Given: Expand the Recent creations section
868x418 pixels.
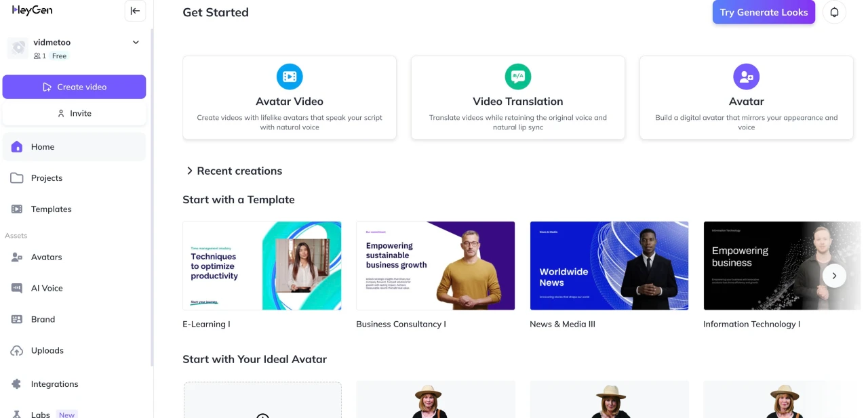Looking at the screenshot, I should pyautogui.click(x=190, y=171).
